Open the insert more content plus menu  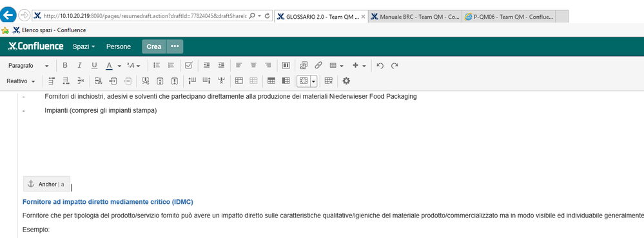tap(359, 65)
